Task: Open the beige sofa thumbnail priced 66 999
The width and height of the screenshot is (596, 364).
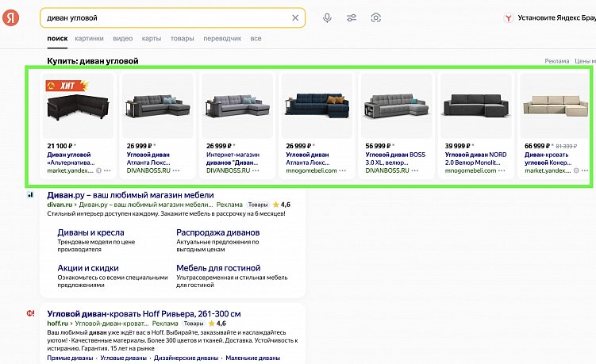Action: click(556, 106)
